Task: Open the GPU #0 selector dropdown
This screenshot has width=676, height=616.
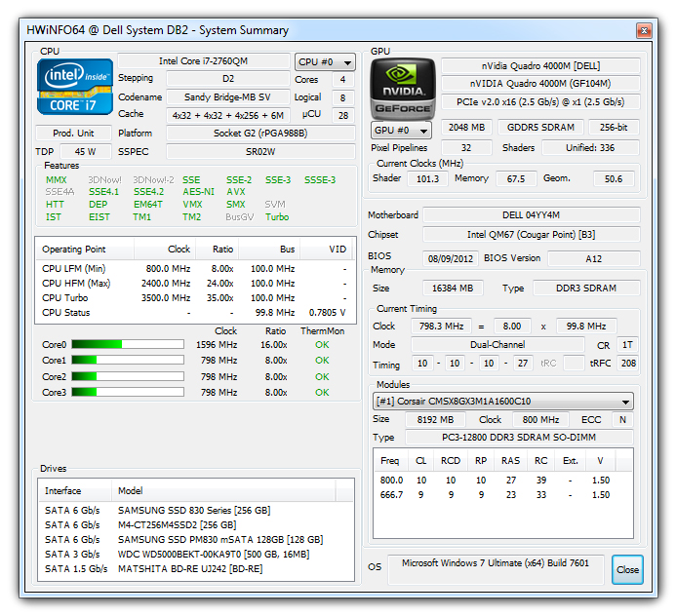Action: pyautogui.click(x=401, y=130)
